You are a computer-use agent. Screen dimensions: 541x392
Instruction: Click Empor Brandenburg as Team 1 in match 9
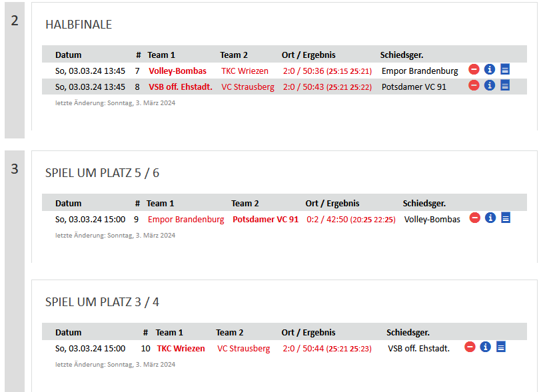coord(186,220)
